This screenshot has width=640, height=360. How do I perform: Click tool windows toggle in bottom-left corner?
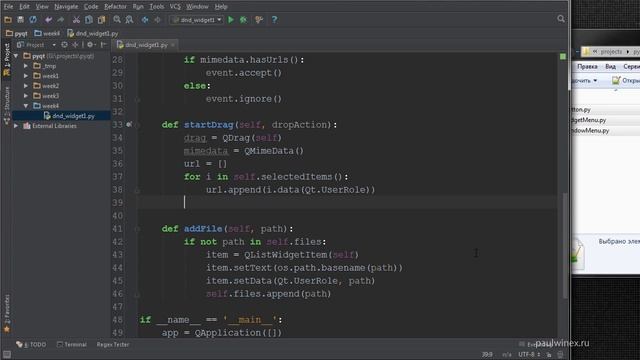tap(7, 354)
